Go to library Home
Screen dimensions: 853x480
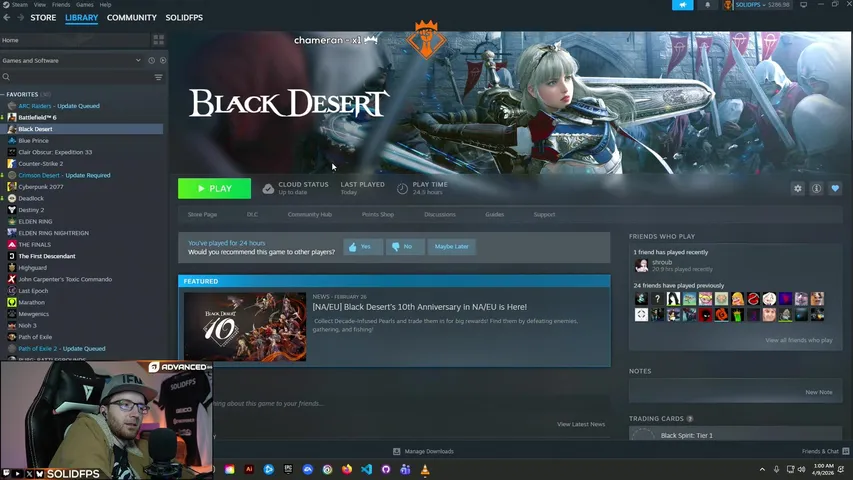coord(75,40)
